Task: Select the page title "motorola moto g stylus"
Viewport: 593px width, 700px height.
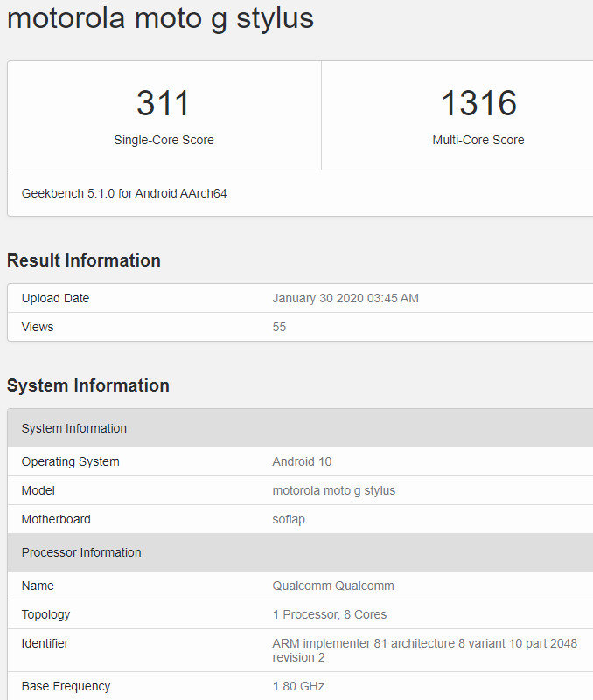Action: pos(160,19)
